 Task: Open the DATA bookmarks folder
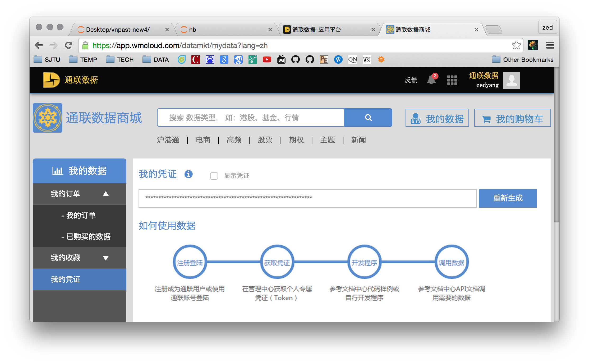[156, 59]
